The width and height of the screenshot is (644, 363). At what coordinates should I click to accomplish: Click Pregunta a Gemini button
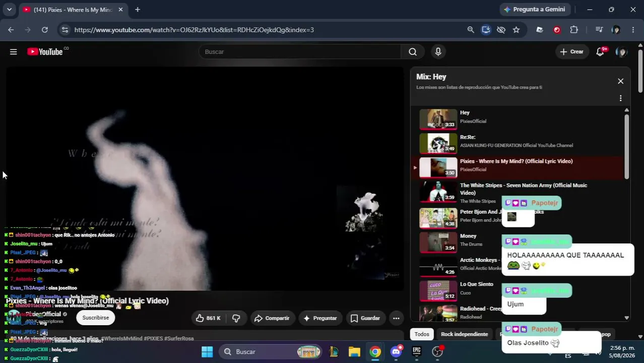coord(535,9)
